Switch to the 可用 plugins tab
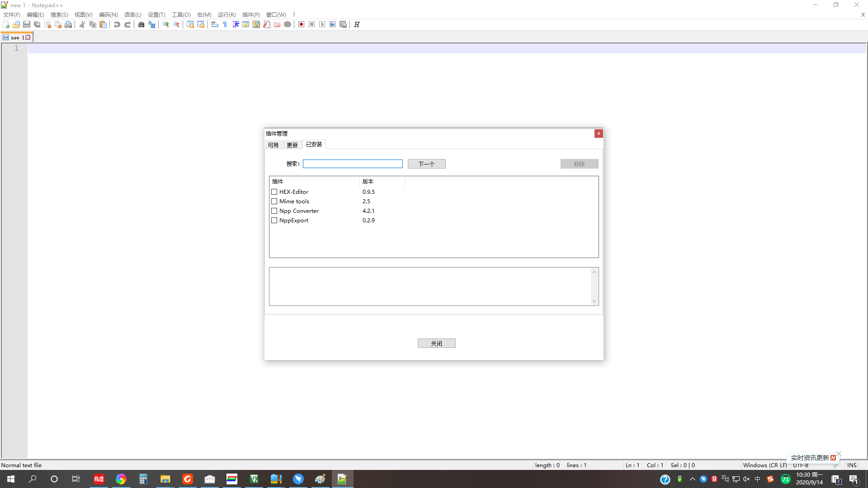The width and height of the screenshot is (868, 488). click(x=274, y=145)
